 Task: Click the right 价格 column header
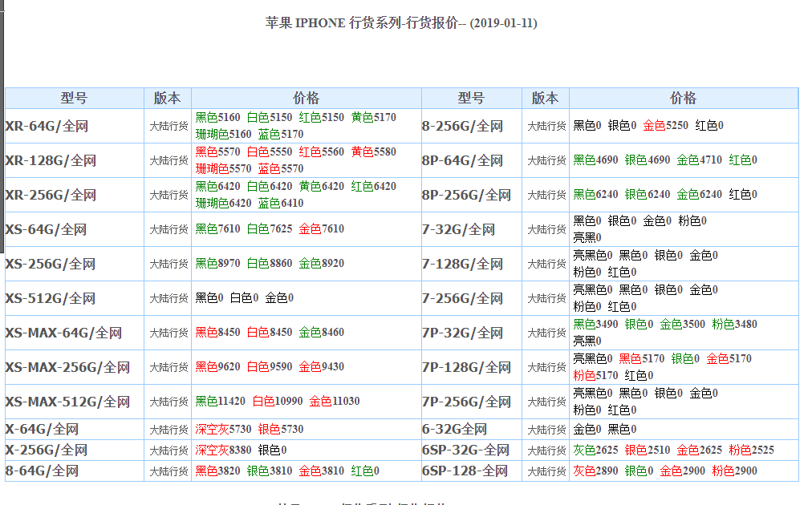tap(684, 99)
